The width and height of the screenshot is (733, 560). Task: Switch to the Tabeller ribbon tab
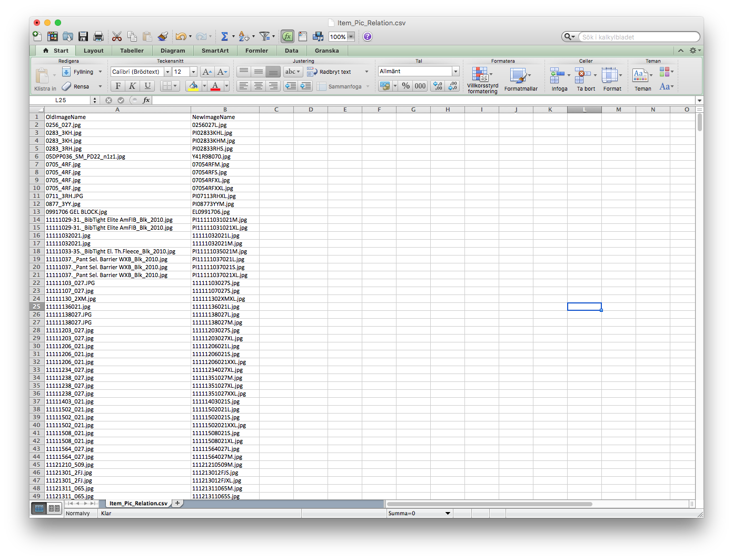pyautogui.click(x=132, y=51)
